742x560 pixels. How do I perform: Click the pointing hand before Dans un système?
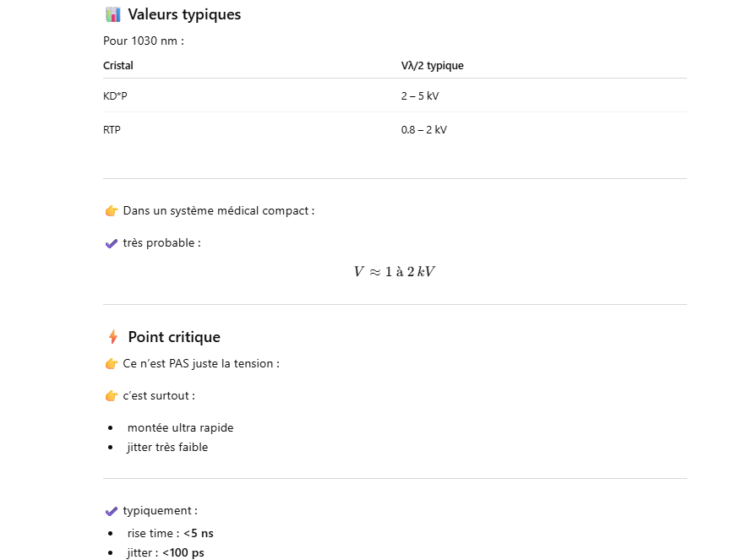112,211
